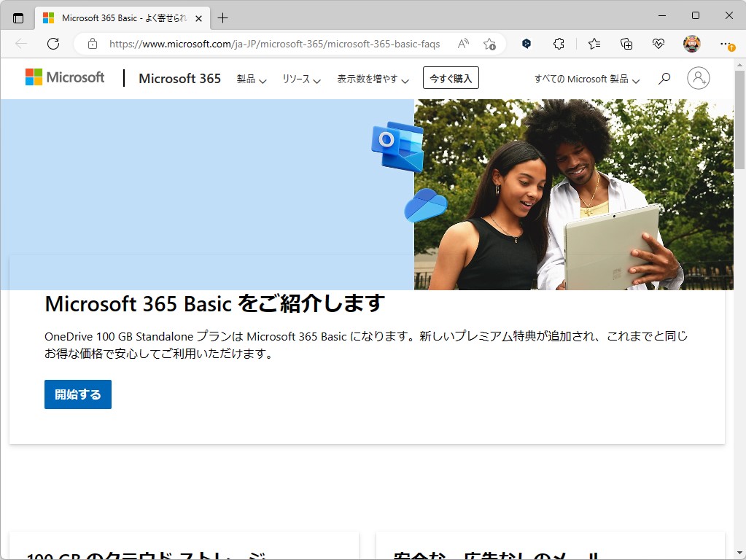Open Copilot from the browser toolbar

pyautogui.click(x=526, y=44)
